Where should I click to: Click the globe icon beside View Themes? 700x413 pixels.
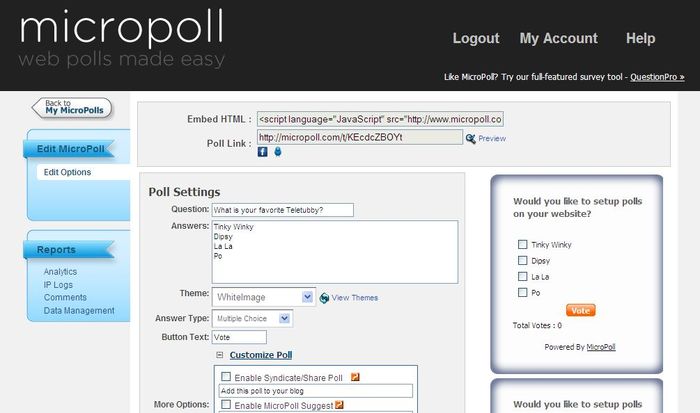coord(324,297)
